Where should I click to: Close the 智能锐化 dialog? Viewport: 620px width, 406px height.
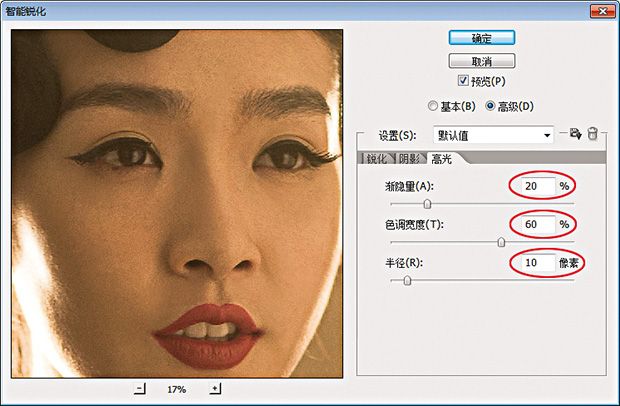[603, 11]
